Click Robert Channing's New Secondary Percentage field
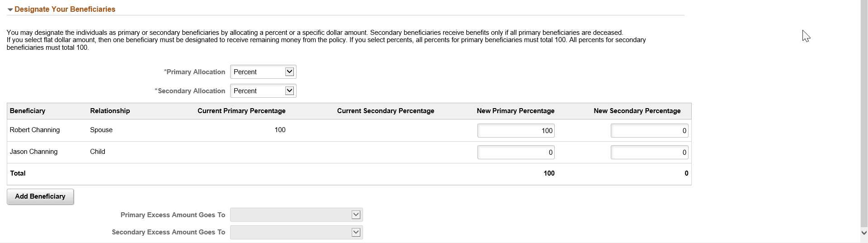The width and height of the screenshot is (868, 243). pos(649,131)
